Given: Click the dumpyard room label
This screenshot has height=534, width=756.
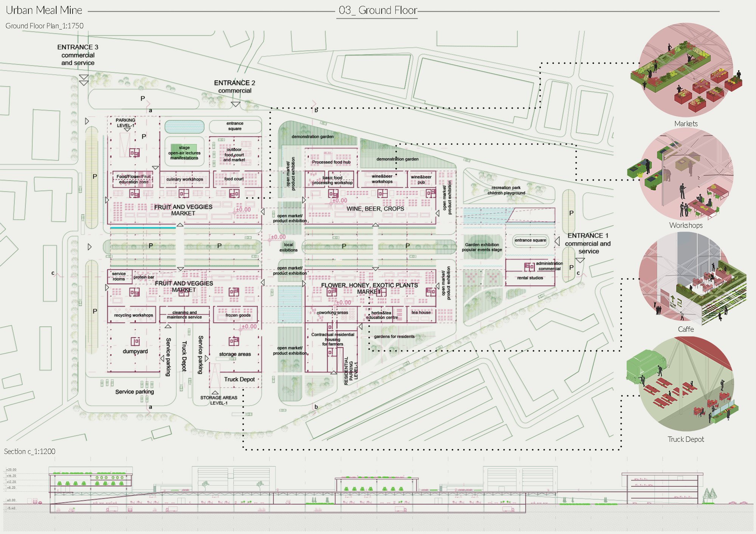Looking at the screenshot, I should point(135,351).
